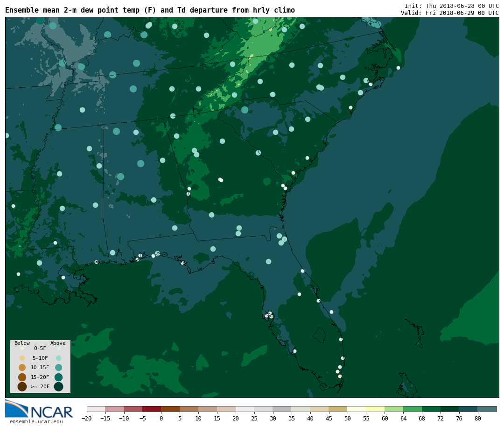Click the map title about ensemble mean dew point

coord(150,10)
